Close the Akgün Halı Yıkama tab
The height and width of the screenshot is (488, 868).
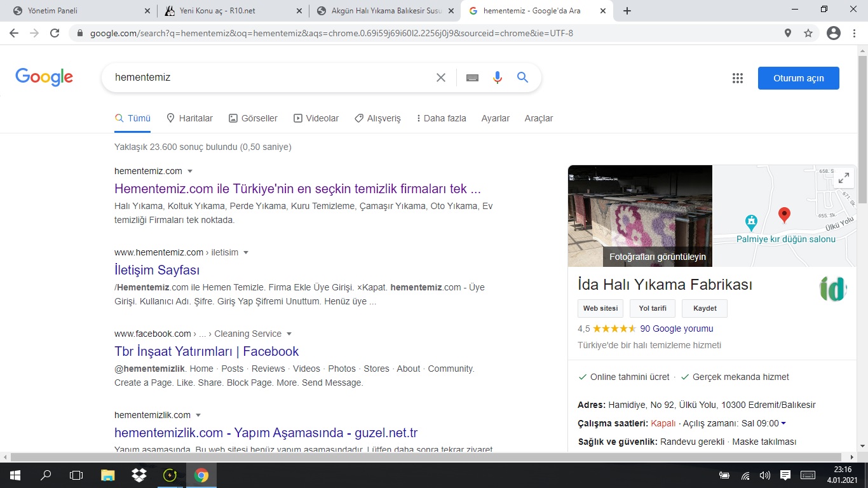(x=451, y=11)
